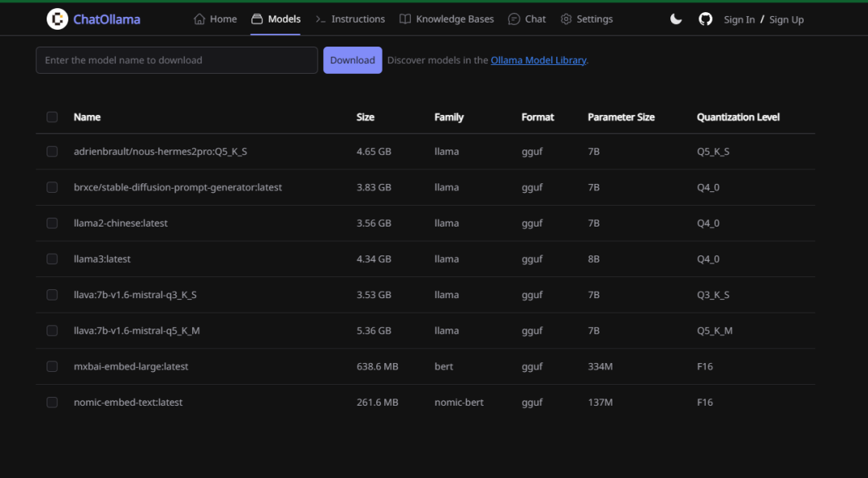Viewport: 868px width, 478px height.
Task: Select llava:7b-v1.6-mistral-q3_K_S model name
Action: [x=135, y=295]
